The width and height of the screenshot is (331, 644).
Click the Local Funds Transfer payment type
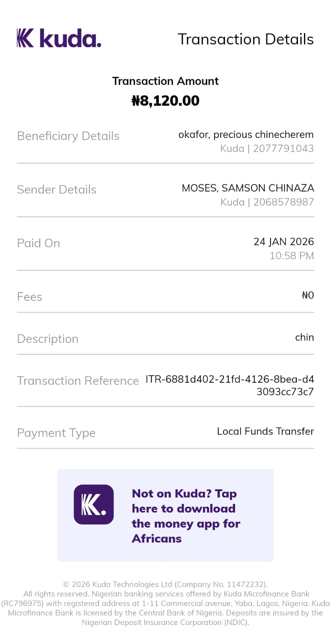pyautogui.click(x=265, y=431)
